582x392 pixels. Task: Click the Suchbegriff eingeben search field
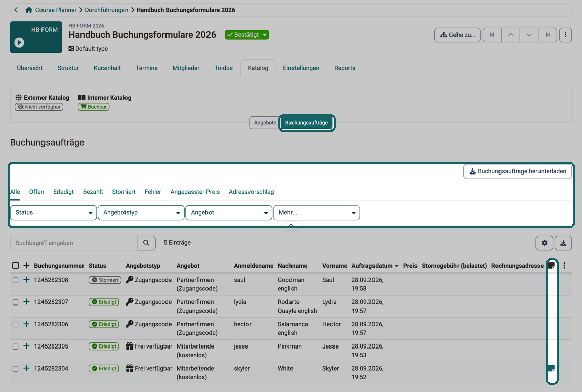tap(73, 243)
